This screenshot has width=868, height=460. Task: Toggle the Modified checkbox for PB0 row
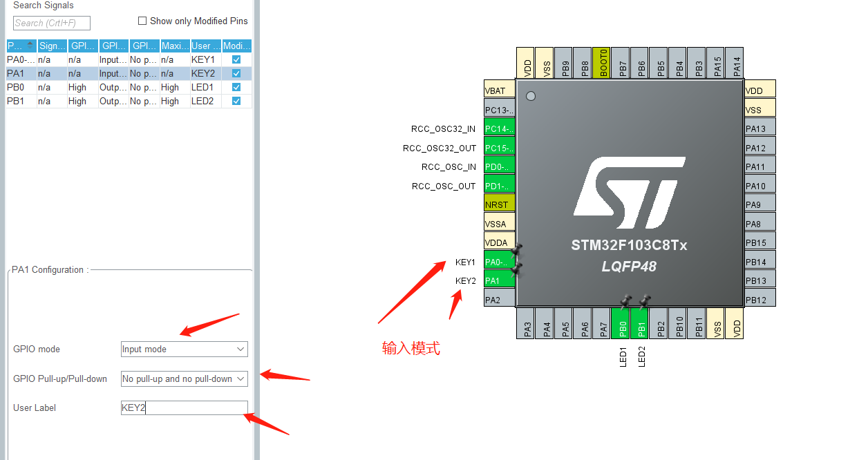click(236, 87)
